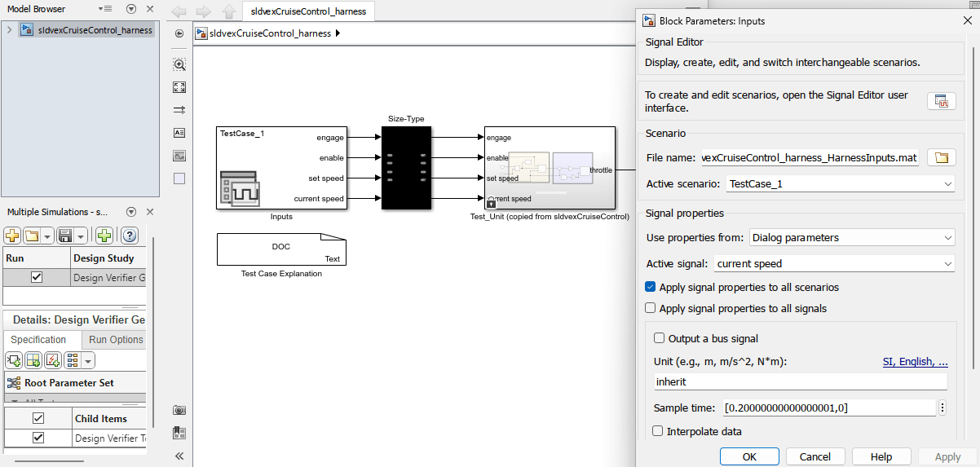Expand the sldvexCruiseControl_harness tree node

9,30
